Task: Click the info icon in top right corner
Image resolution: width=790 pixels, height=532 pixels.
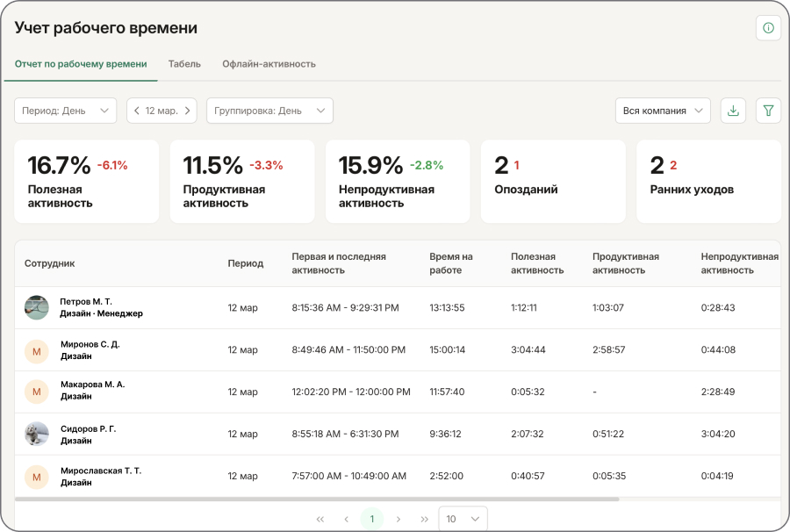Action: click(768, 27)
